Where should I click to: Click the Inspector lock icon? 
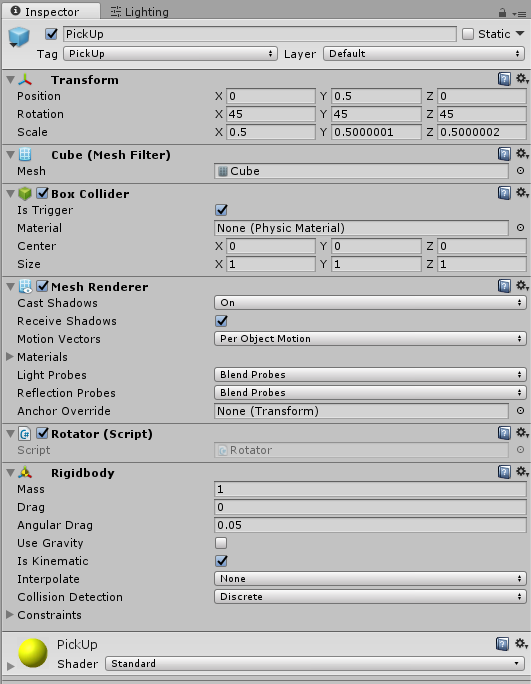click(502, 13)
